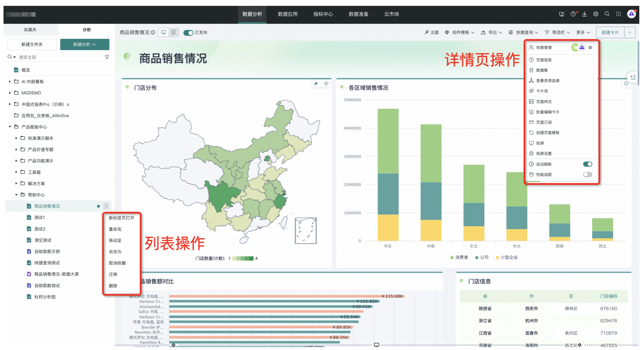Collapse the 产品赋能中心 folder
Viewport: 644px width, 350px height.
point(10,127)
